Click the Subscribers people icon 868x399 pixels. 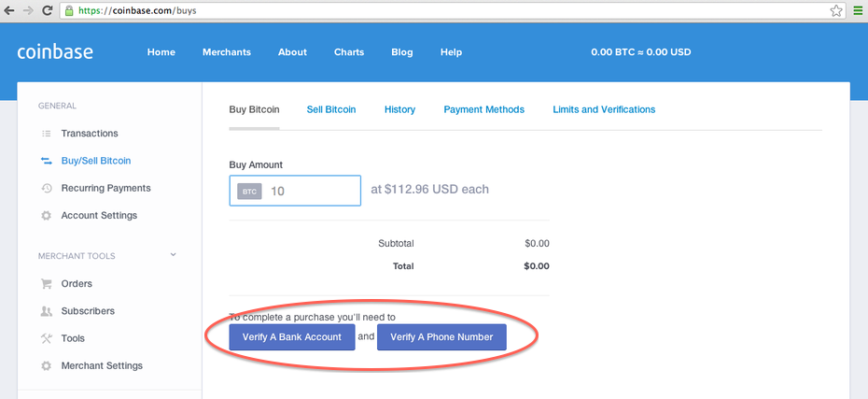coord(47,311)
